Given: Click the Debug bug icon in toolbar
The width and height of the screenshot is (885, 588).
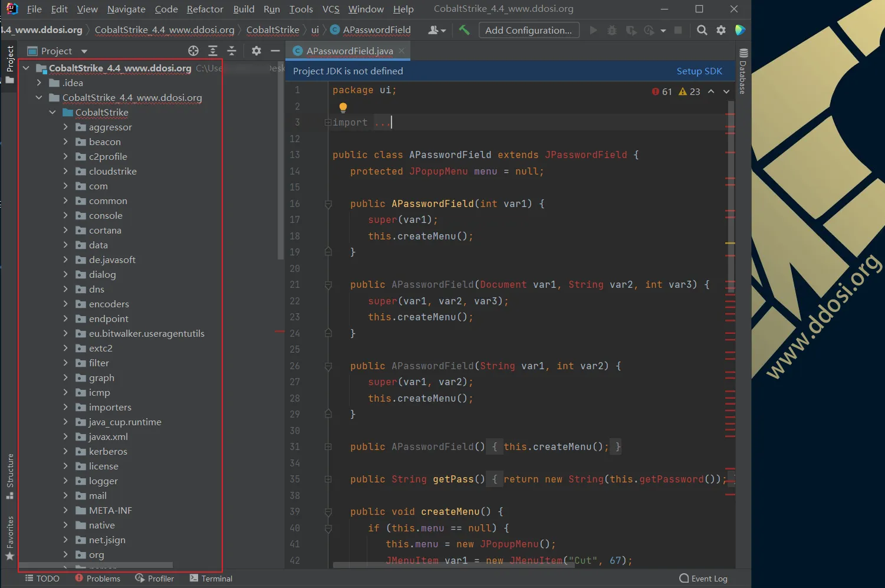Looking at the screenshot, I should pos(612,30).
